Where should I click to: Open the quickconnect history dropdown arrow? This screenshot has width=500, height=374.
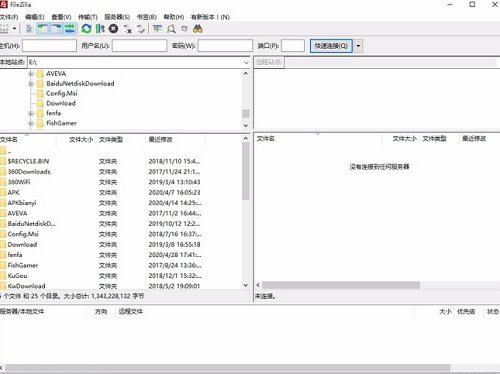click(358, 46)
